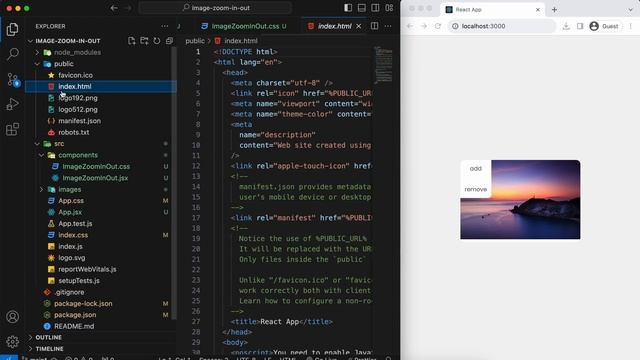Click the image-zoom-in-out command search box
Viewport: 640px width, 360px height.
[215, 8]
